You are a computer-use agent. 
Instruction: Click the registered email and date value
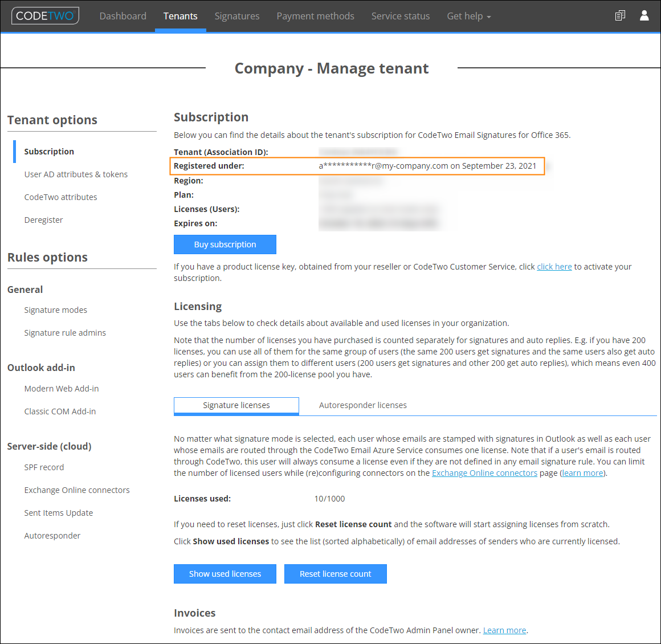tap(427, 166)
